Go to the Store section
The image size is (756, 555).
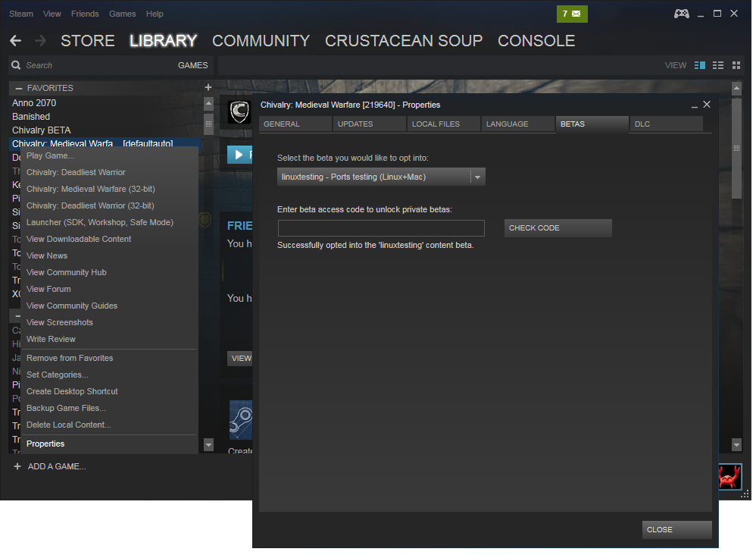point(87,40)
